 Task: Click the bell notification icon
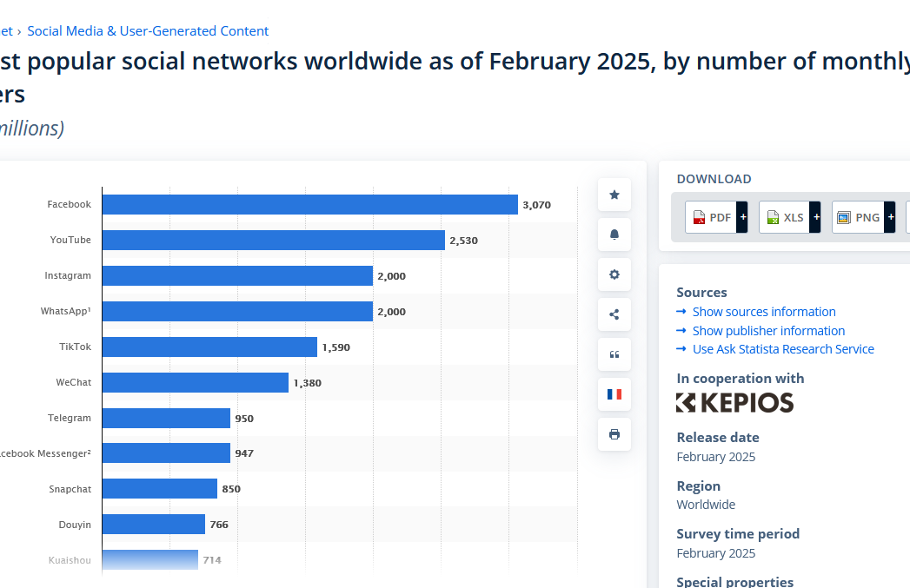click(x=614, y=235)
